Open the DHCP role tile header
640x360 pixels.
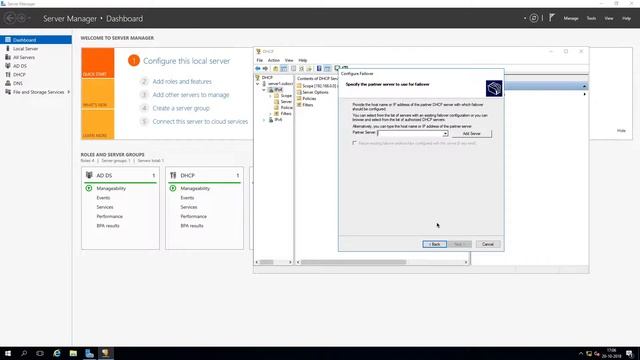[x=204, y=175]
